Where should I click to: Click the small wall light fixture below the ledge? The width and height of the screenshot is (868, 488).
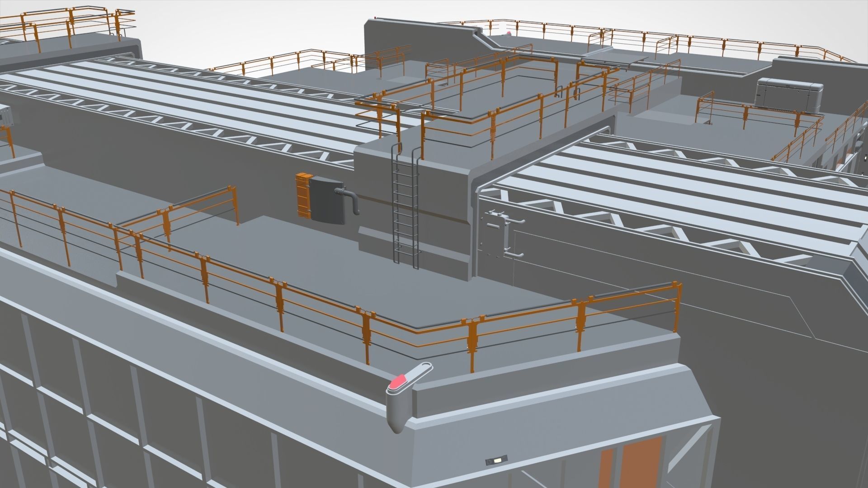coord(496,460)
